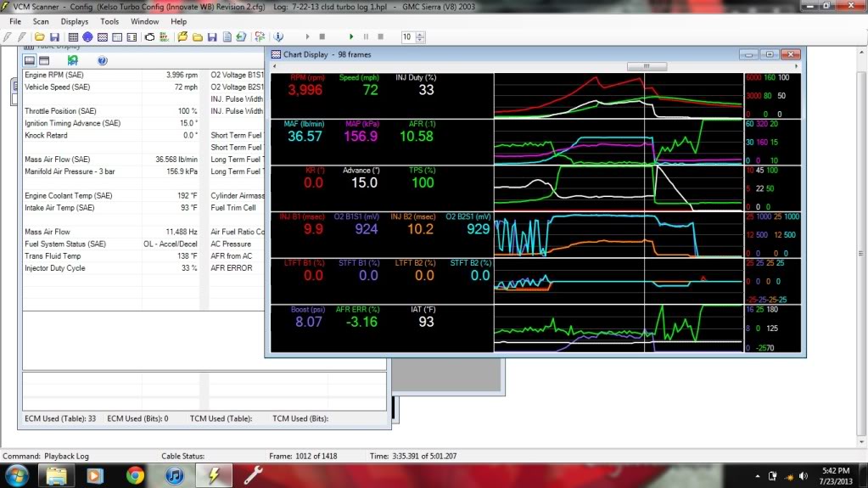
Task: Open the Tools menu
Action: pos(109,21)
